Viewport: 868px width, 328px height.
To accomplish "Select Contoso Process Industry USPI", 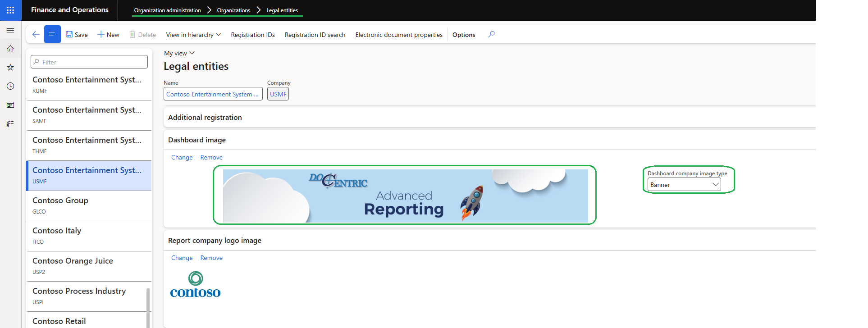I will coord(87,296).
